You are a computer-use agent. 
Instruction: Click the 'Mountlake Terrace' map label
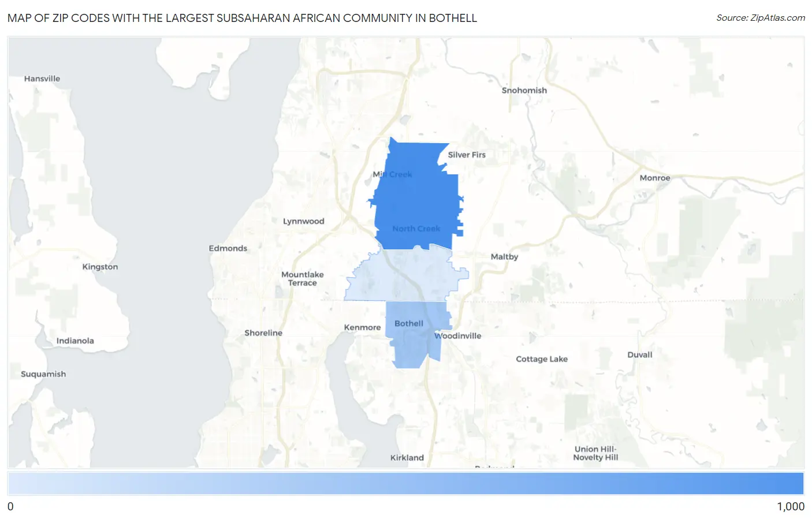(302, 279)
